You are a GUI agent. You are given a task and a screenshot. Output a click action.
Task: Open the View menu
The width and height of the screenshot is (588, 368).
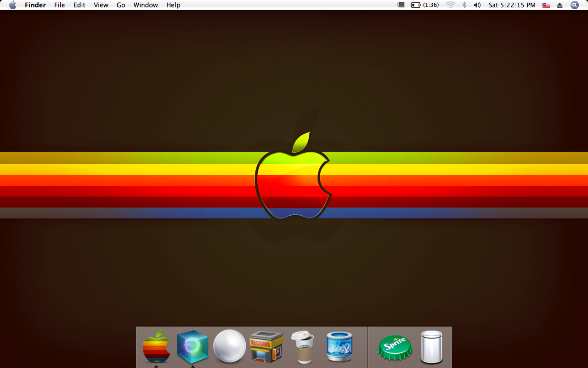click(x=101, y=5)
